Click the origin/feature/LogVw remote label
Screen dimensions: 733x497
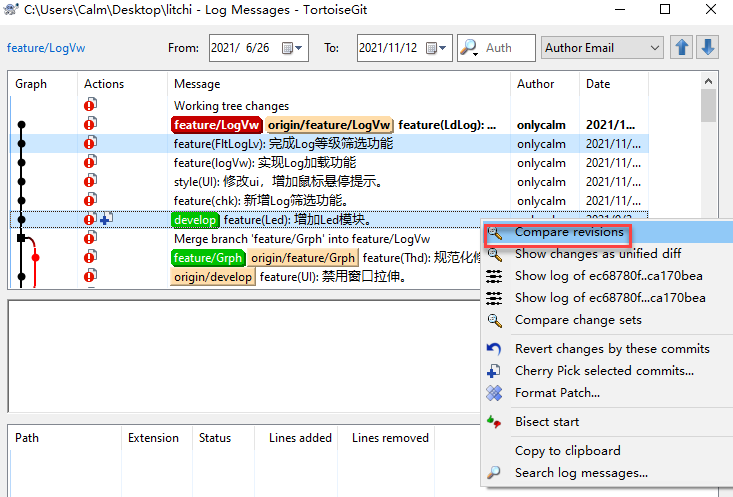pyautogui.click(x=329, y=125)
